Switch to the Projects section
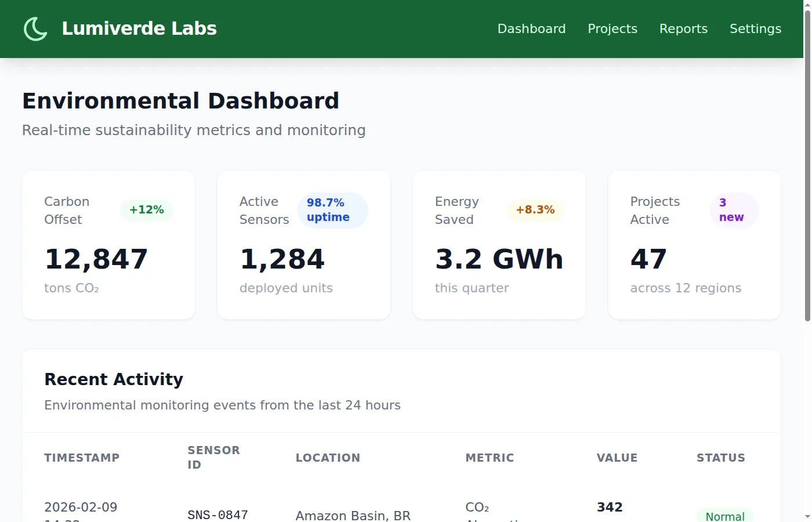This screenshot has width=812, height=522. [612, 28]
